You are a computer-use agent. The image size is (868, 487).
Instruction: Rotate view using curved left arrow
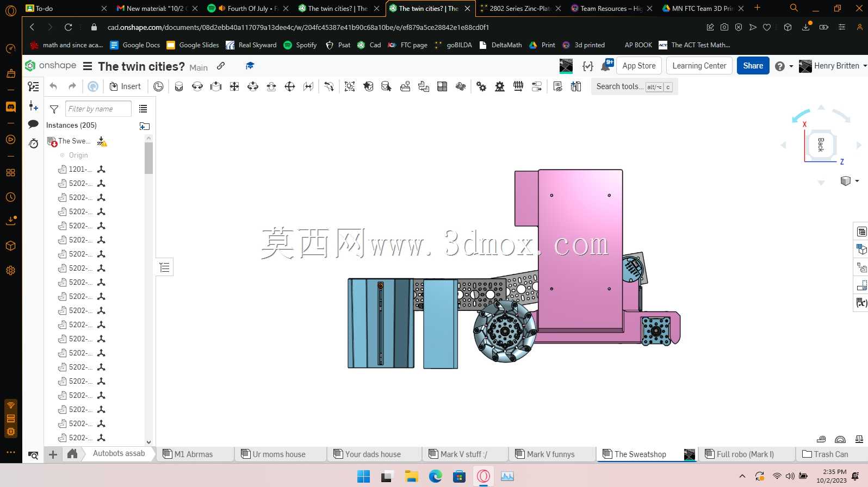(x=801, y=116)
